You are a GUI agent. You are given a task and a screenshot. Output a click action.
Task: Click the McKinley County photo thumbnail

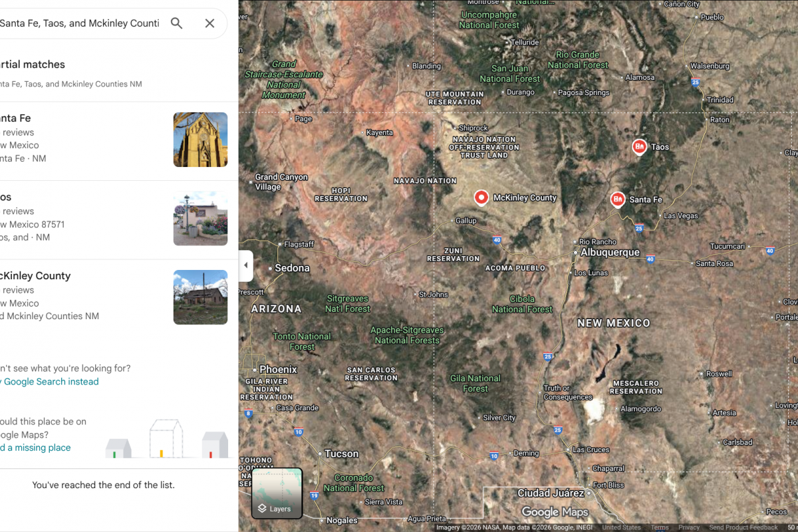click(x=200, y=297)
